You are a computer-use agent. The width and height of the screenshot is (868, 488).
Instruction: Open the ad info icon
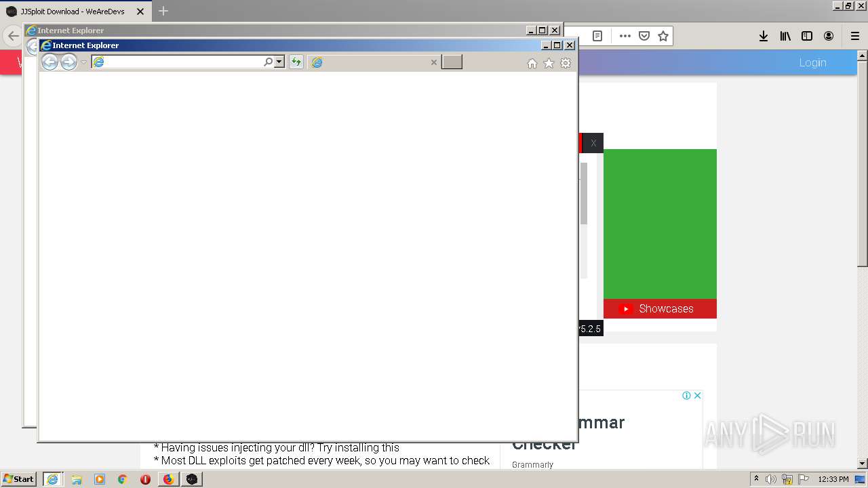686,395
